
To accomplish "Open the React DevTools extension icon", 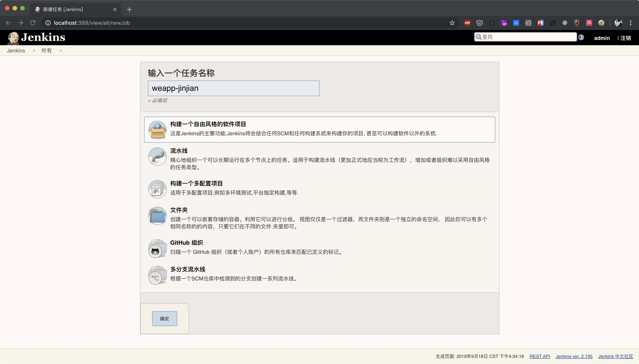I will [565, 23].
